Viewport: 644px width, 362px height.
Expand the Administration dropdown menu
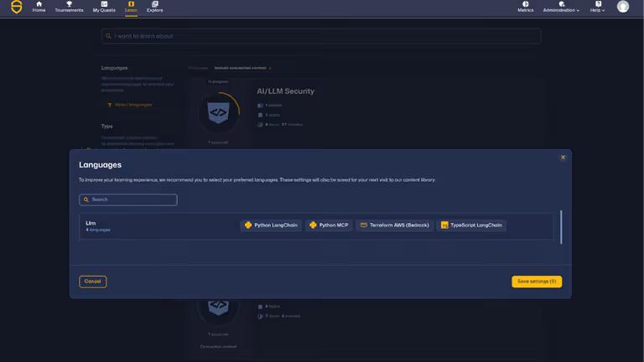click(x=561, y=7)
